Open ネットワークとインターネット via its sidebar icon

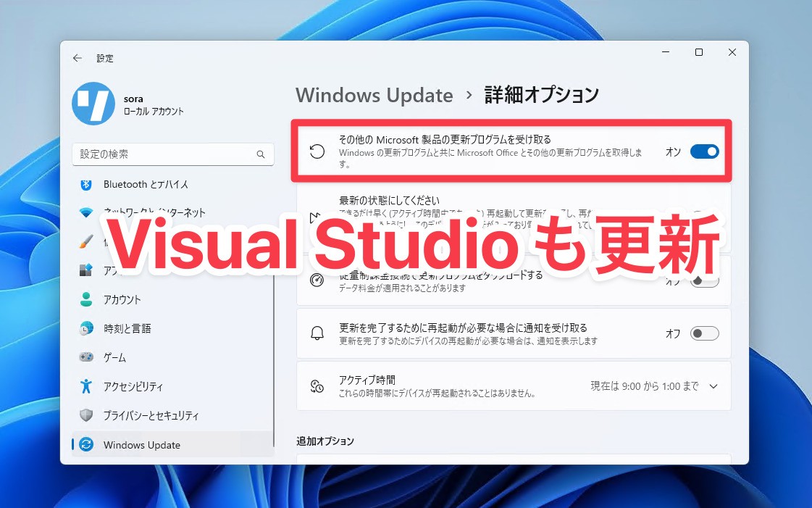coord(85,213)
